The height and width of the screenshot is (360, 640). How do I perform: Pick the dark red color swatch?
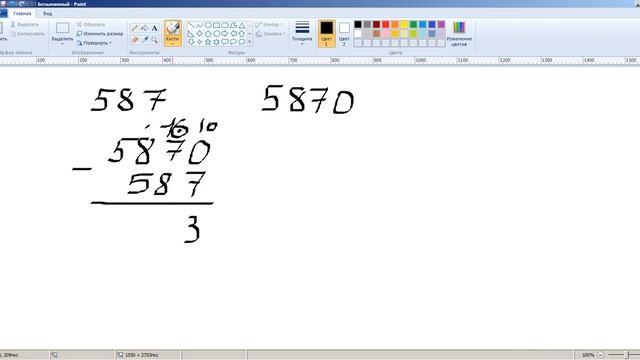pyautogui.click(x=376, y=24)
